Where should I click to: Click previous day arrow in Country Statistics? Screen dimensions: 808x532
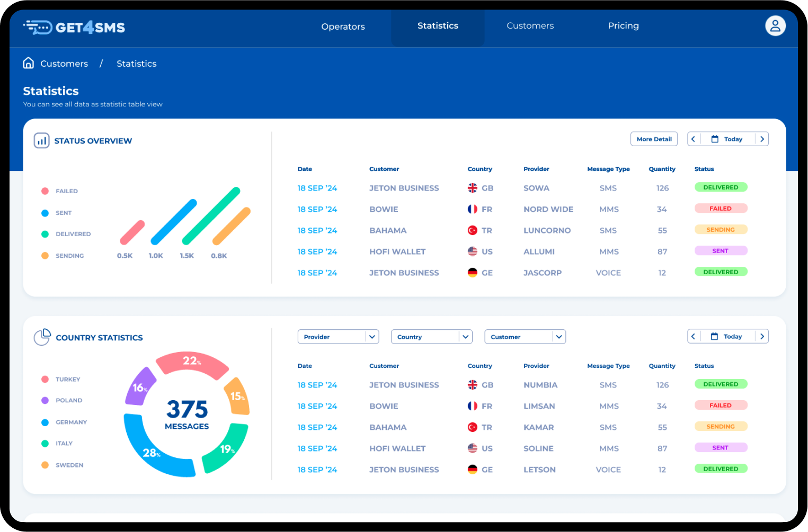[693, 337]
